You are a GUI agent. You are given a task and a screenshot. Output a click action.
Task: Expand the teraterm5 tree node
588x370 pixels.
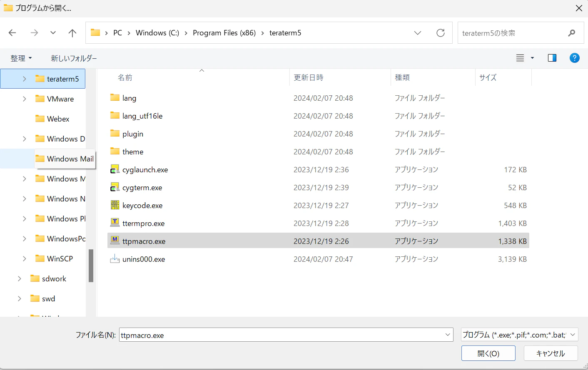tap(24, 79)
